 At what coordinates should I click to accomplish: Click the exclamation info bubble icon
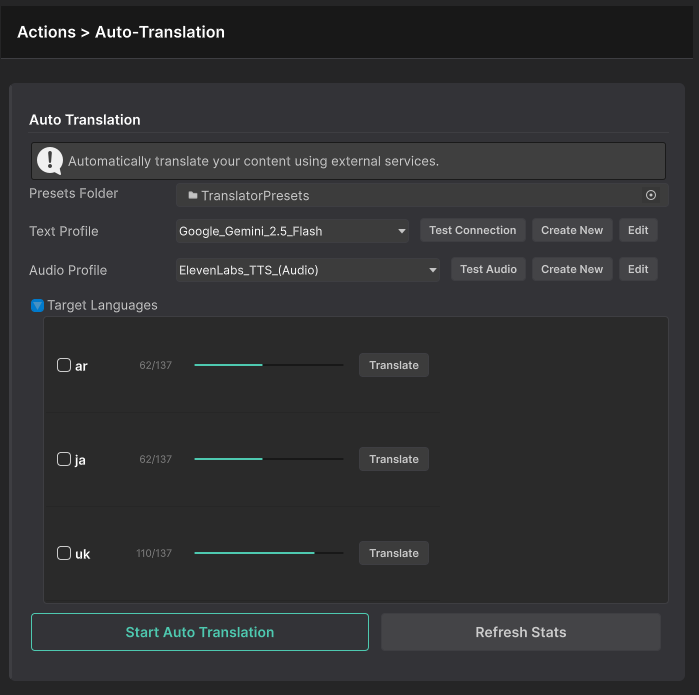[49, 160]
